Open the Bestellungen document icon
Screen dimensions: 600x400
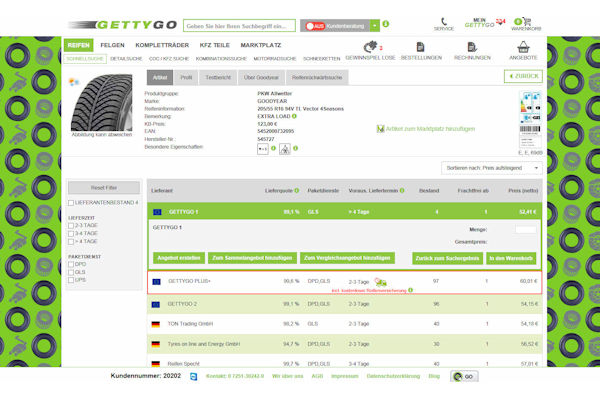click(421, 47)
